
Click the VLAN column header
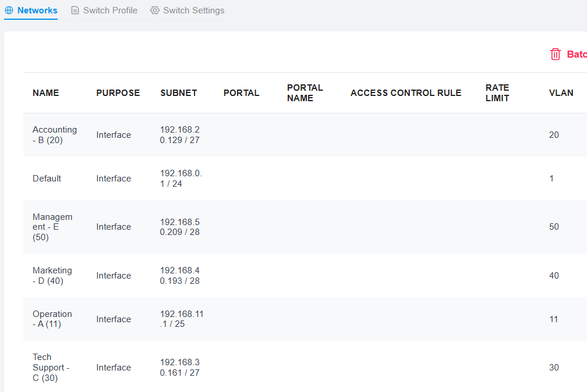(561, 92)
